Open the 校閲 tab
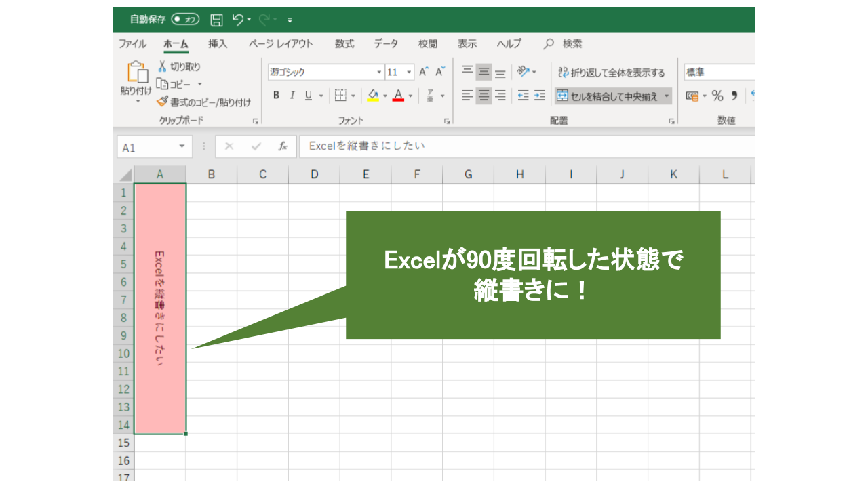This screenshot has width=868, height=488. (428, 44)
